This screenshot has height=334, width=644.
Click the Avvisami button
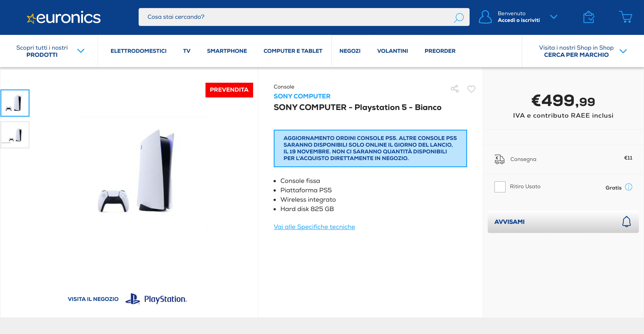(x=563, y=222)
